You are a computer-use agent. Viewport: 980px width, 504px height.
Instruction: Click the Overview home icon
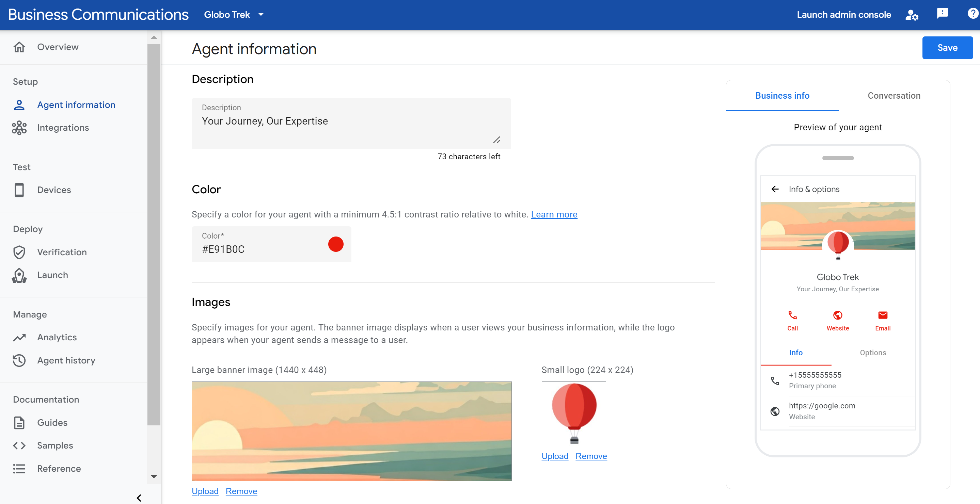(19, 47)
